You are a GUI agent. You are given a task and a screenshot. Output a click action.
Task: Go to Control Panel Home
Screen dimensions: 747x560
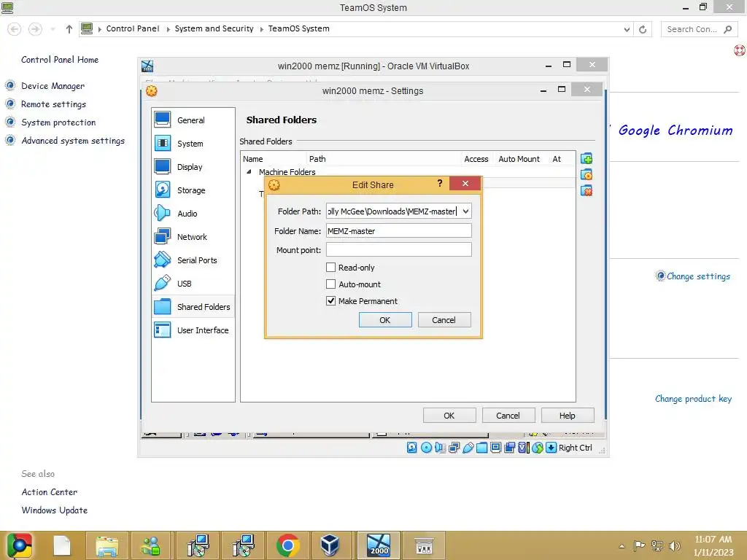pyautogui.click(x=60, y=60)
